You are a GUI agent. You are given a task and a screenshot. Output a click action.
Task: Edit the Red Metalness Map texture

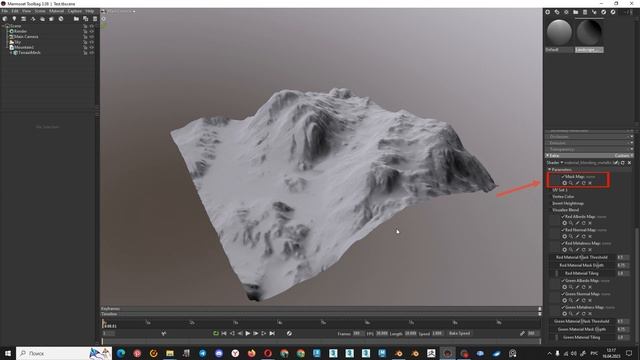(x=578, y=250)
